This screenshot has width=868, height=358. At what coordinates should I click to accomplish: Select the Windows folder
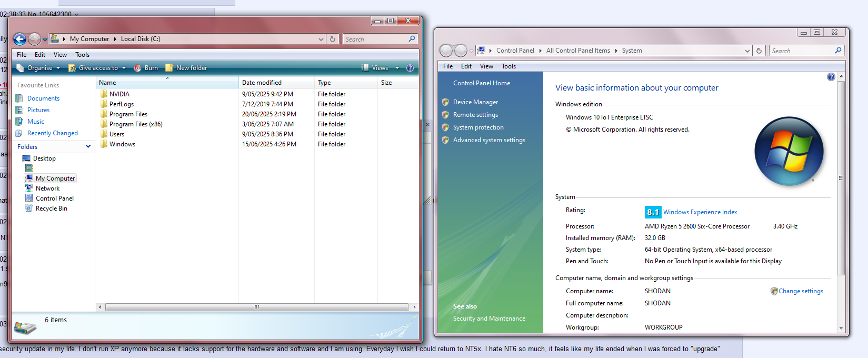click(x=122, y=144)
